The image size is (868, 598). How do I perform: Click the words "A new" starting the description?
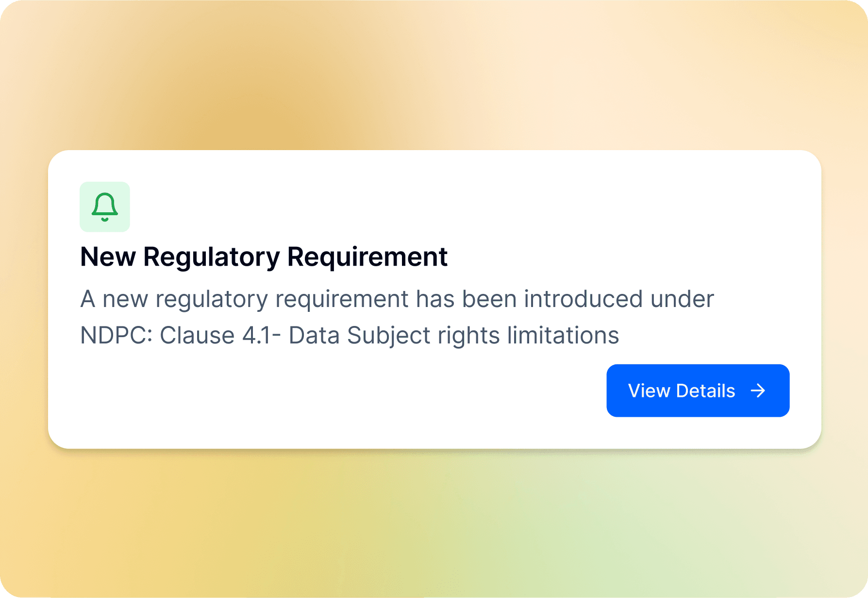(114, 299)
